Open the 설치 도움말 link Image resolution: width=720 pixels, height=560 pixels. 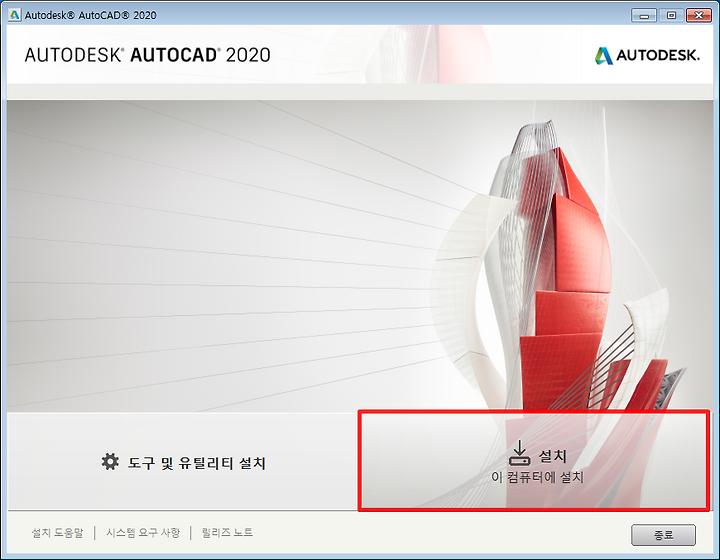[57, 532]
